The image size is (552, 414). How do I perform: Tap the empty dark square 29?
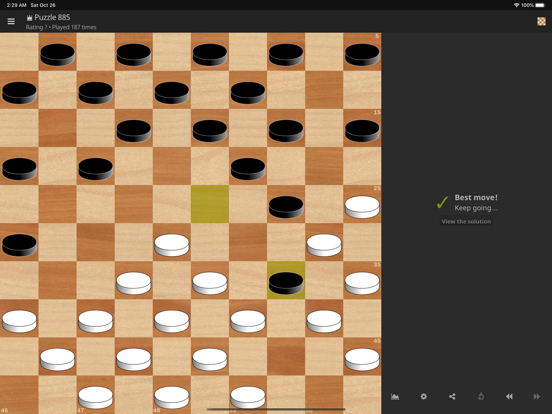tap(248, 242)
